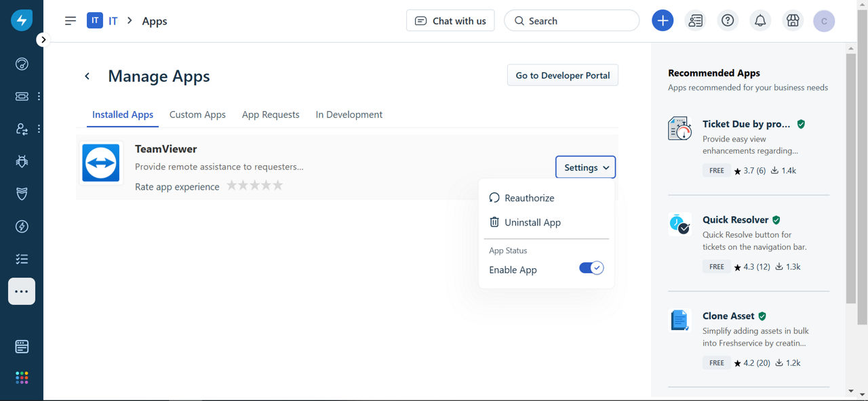The height and width of the screenshot is (401, 868).
Task: Click the Ticket Due by pro app icon
Action: 679,128
